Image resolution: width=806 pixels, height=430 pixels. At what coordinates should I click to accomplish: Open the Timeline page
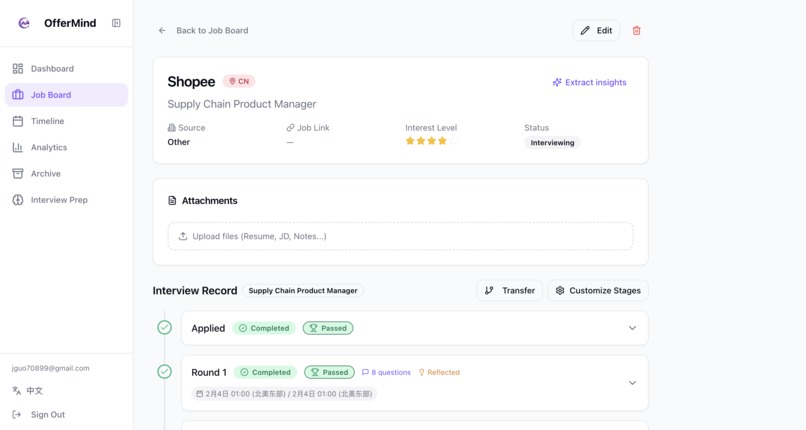point(66,121)
